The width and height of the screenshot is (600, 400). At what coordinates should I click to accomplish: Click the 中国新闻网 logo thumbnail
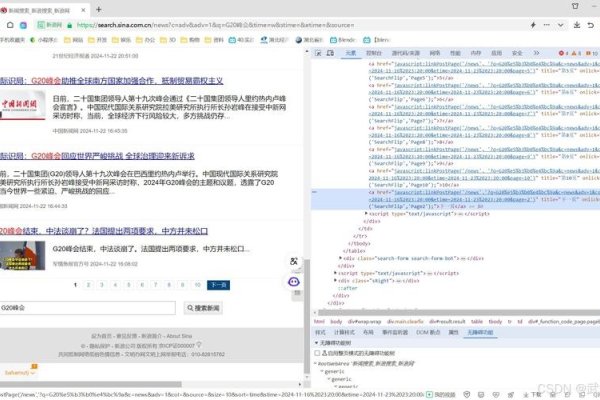[x=23, y=105]
